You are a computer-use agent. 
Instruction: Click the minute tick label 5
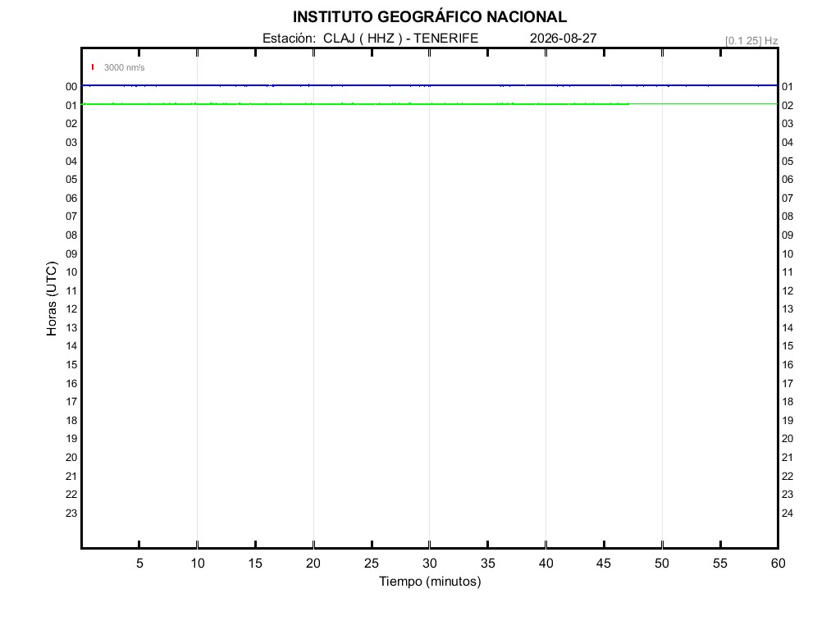pos(139,563)
